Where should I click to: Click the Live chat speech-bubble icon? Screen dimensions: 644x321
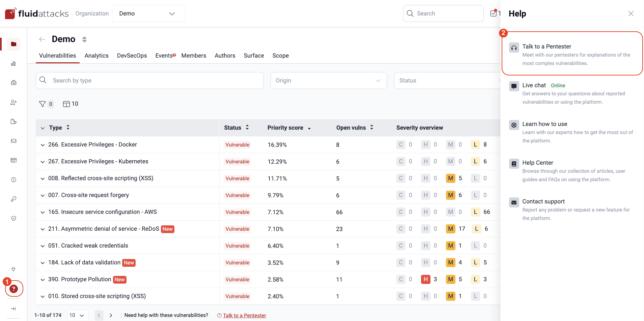coord(514,86)
